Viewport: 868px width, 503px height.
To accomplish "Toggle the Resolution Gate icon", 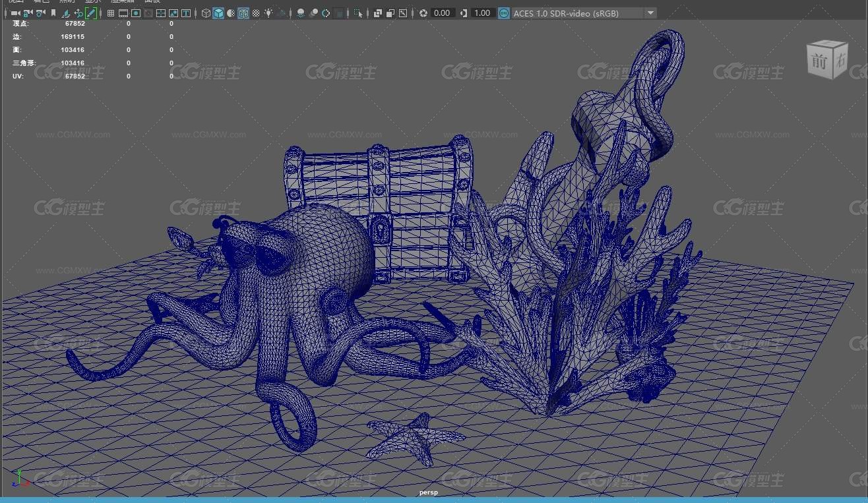I will 136,13.
